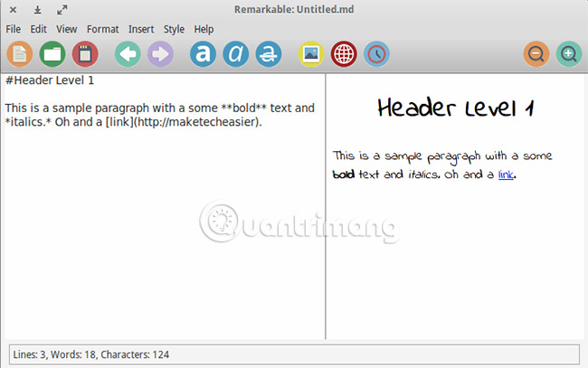Click the expand arrows title bar icon
This screenshot has height=368, width=588.
(62, 10)
